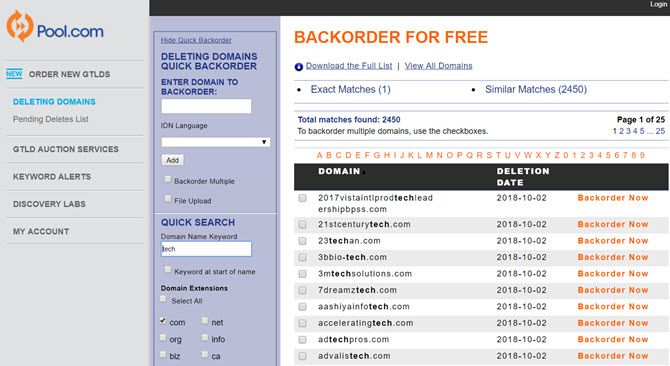
Task: Enable the File Upload checkbox
Action: tap(168, 199)
